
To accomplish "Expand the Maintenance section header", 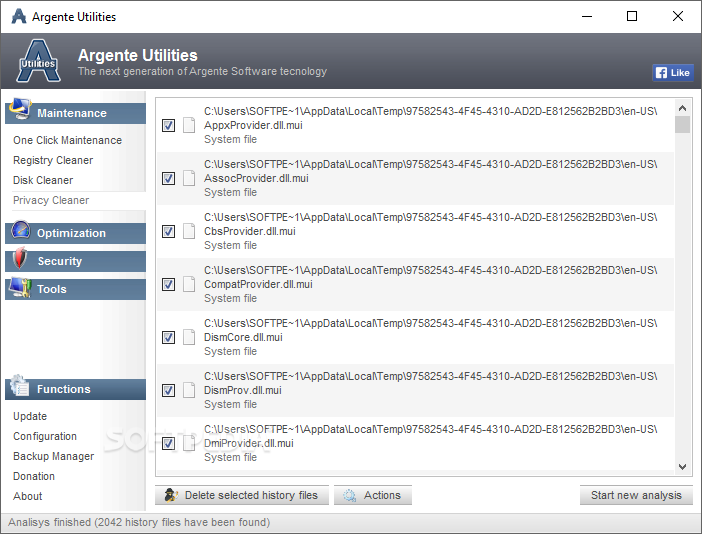I will (75, 113).
